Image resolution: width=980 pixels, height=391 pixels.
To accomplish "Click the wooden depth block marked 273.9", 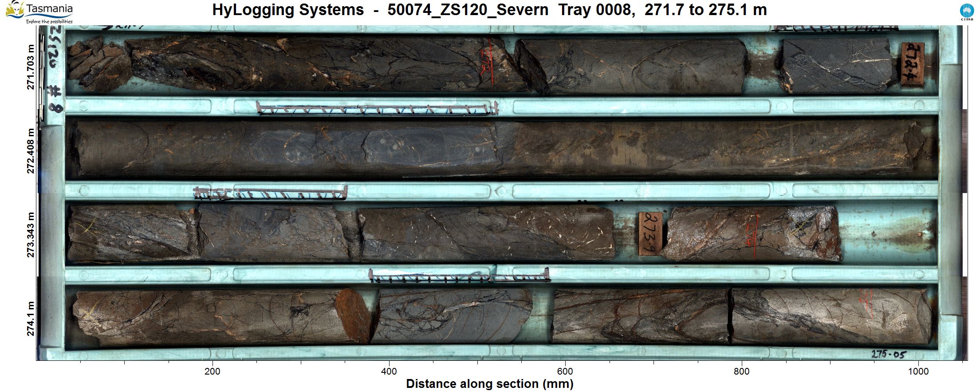I will coord(650,233).
